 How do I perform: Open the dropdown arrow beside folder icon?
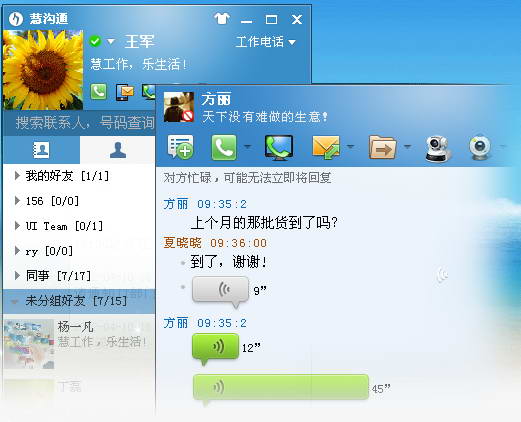(x=407, y=146)
